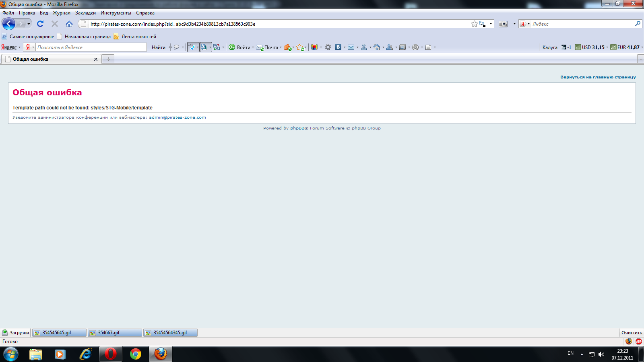The width and height of the screenshot is (644, 362).
Task: Go back using the navigation arrow
Action: (9, 24)
